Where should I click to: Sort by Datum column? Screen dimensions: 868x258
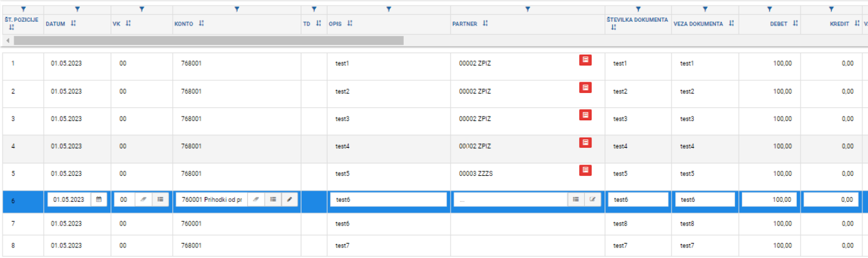(74, 24)
